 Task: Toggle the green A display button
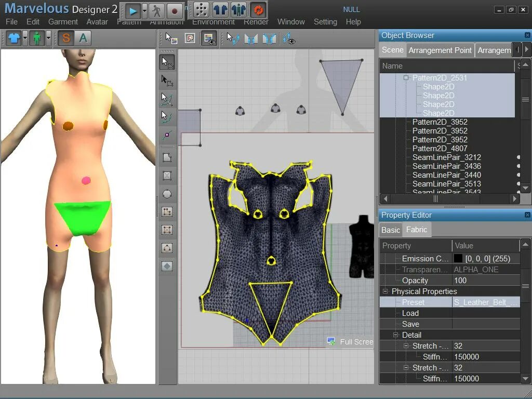[x=83, y=38]
